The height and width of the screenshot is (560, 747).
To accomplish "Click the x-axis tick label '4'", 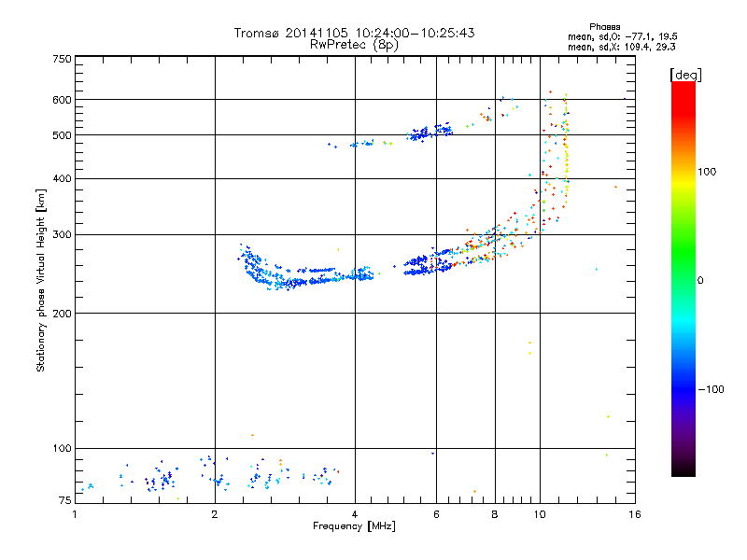I will click(x=355, y=514).
